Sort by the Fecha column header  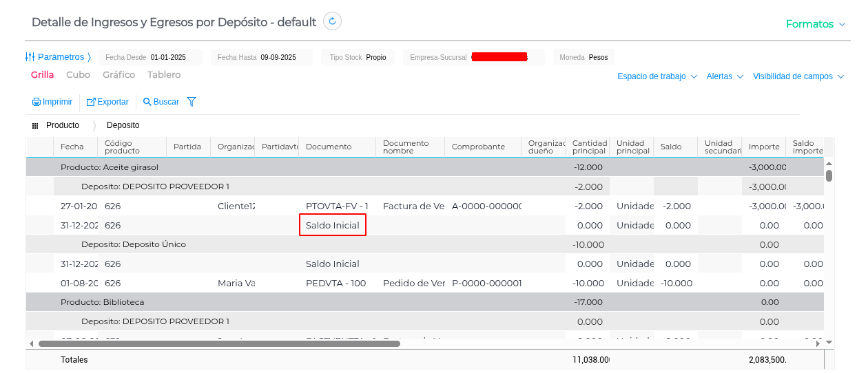click(x=76, y=147)
